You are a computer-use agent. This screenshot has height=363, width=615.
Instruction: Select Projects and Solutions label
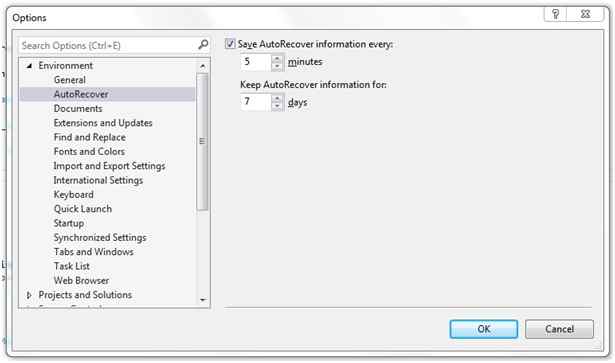pos(85,295)
